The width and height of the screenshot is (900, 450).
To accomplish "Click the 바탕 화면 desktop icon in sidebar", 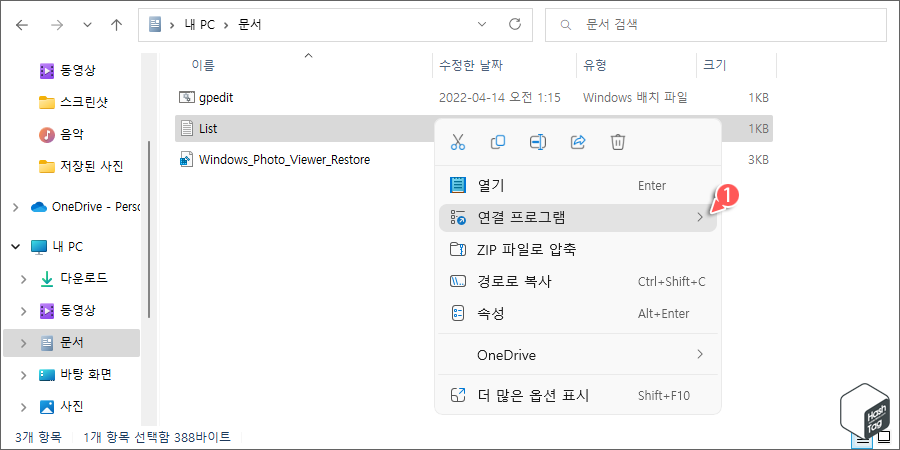I will (x=46, y=375).
